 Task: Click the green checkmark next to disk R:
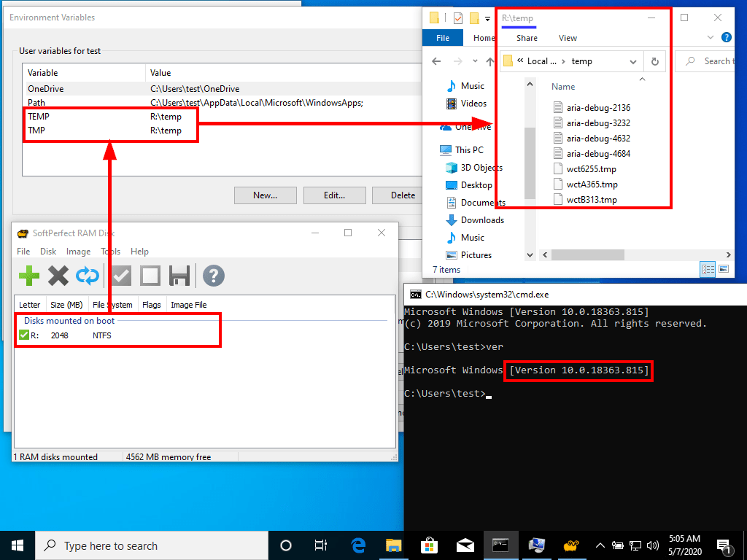[x=24, y=335]
